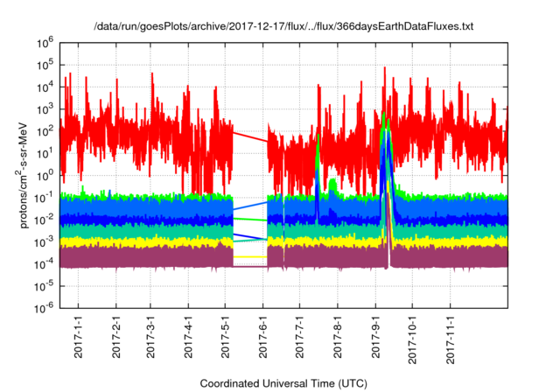Select the 2017-4-1 date tick label

pyautogui.click(x=188, y=338)
